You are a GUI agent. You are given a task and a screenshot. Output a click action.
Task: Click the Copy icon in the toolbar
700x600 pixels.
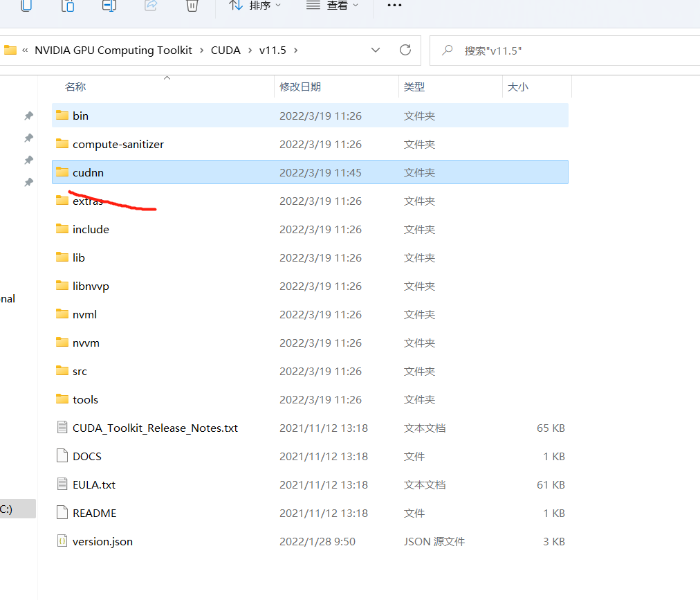coord(26,7)
